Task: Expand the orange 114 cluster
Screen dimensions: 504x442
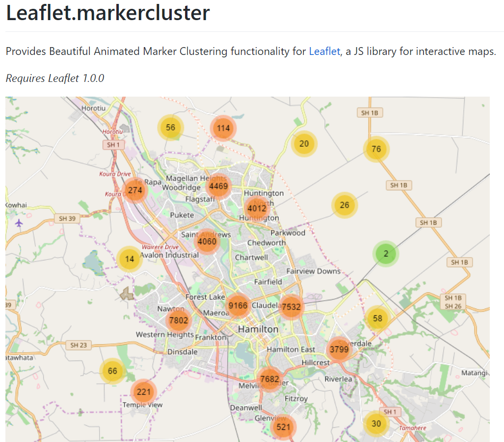Action: (x=223, y=128)
